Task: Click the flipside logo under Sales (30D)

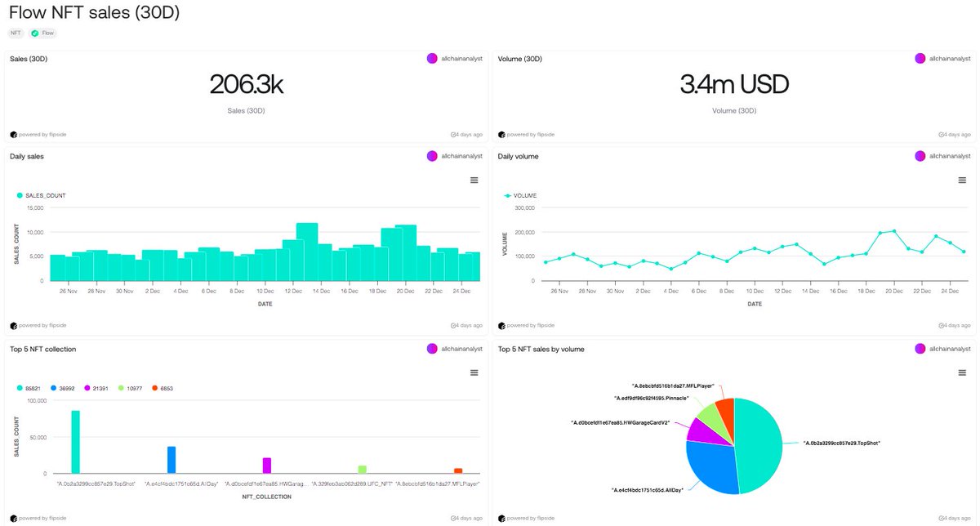Action: [14, 134]
